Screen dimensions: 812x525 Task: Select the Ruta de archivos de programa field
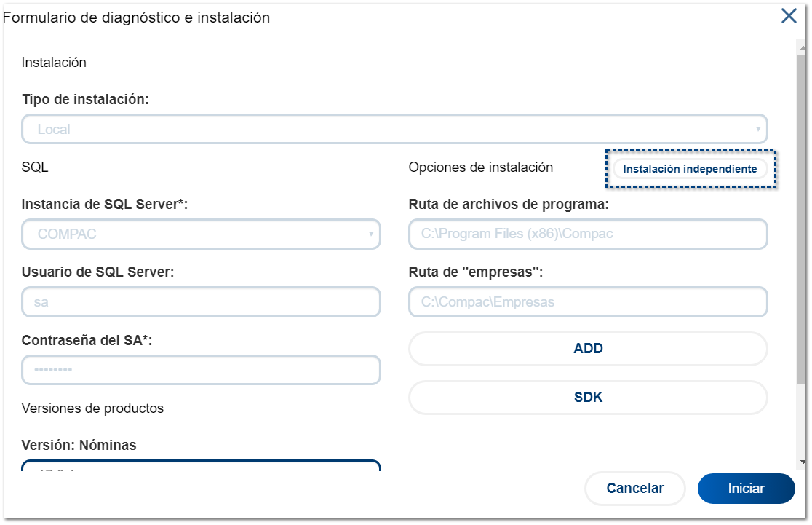[x=588, y=234]
